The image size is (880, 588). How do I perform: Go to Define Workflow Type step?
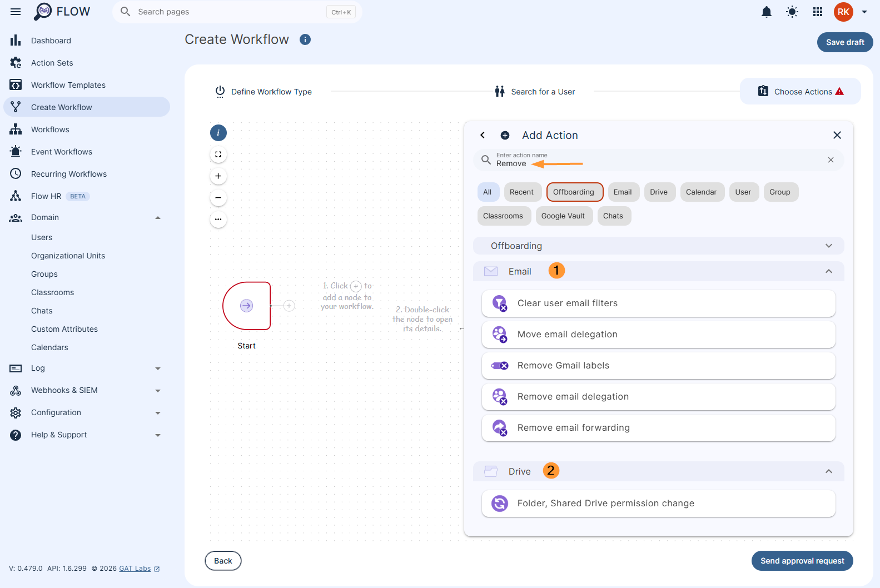click(263, 92)
